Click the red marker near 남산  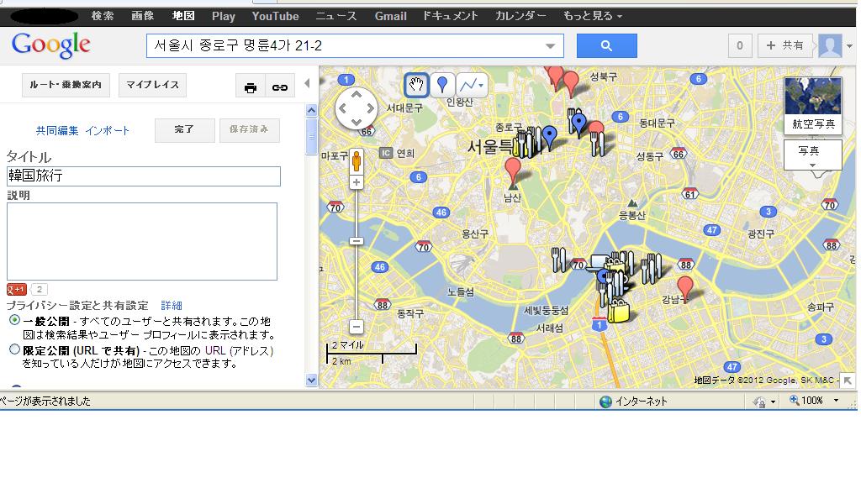(x=513, y=171)
